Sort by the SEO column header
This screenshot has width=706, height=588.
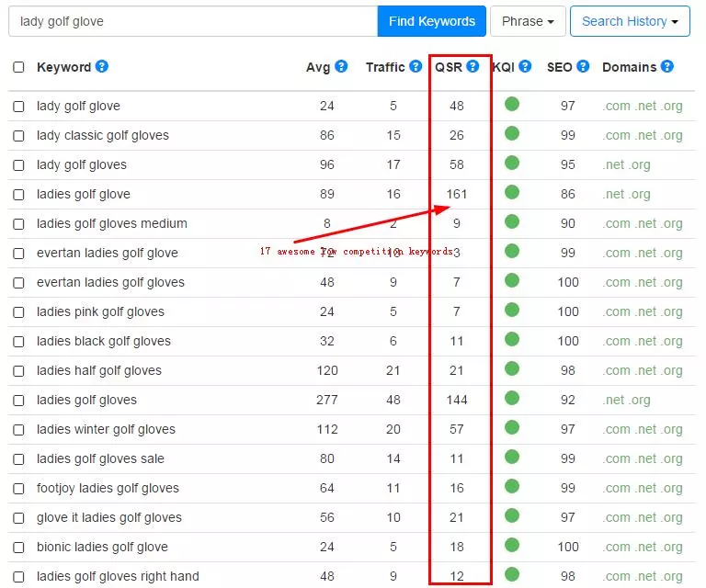coord(559,67)
